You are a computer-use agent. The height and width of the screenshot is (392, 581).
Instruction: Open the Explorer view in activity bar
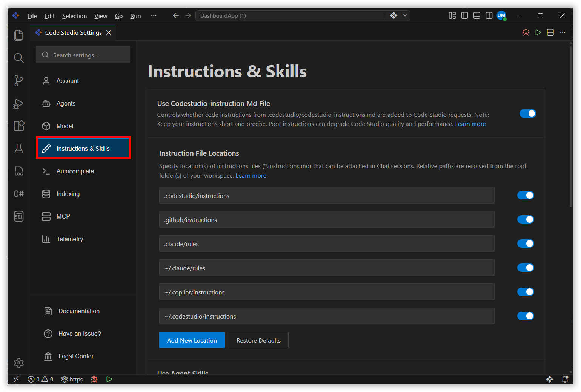click(18, 35)
